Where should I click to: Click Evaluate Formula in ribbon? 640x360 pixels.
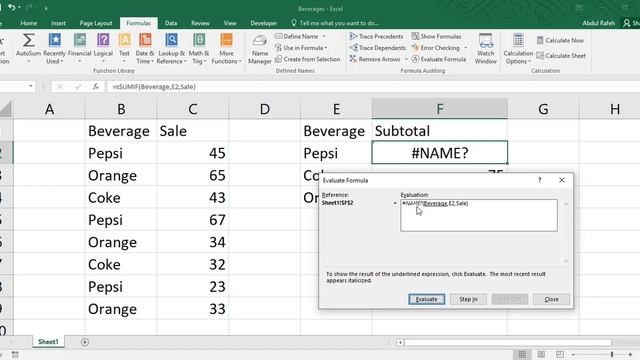(x=439, y=59)
